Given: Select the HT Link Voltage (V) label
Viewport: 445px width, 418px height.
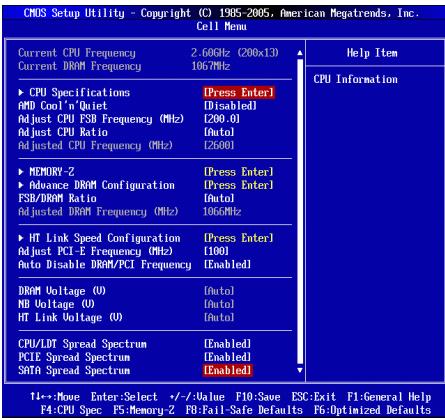Looking at the screenshot, I should tap(70, 317).
